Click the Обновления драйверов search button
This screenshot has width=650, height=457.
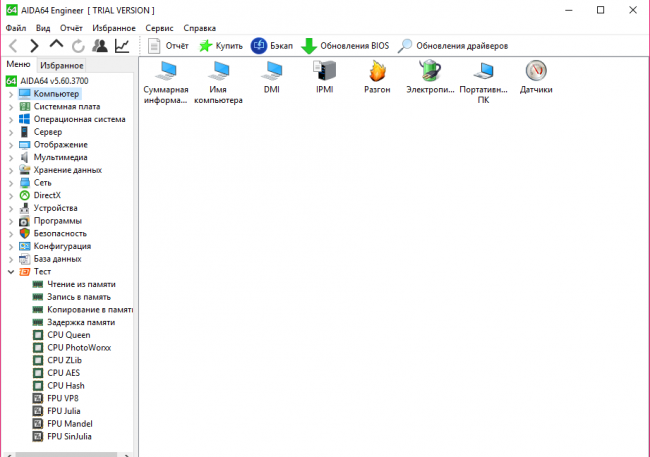[x=453, y=46]
